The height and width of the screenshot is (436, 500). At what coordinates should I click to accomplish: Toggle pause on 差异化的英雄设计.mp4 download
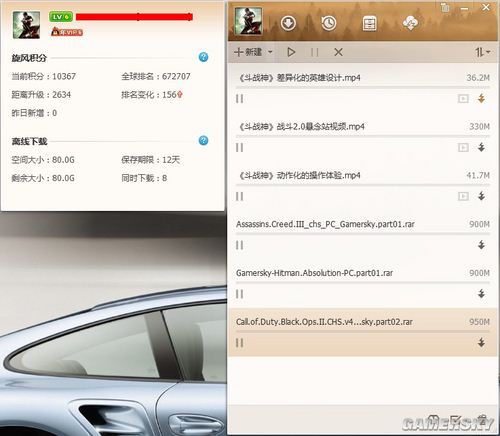[x=239, y=99]
